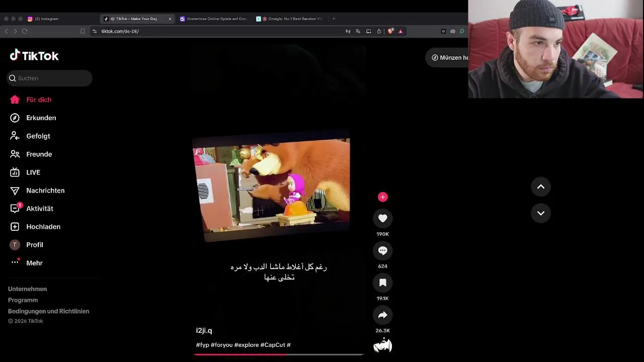The height and width of the screenshot is (362, 644).
Task: Click the Freunde people icon
Action: [x=15, y=154]
